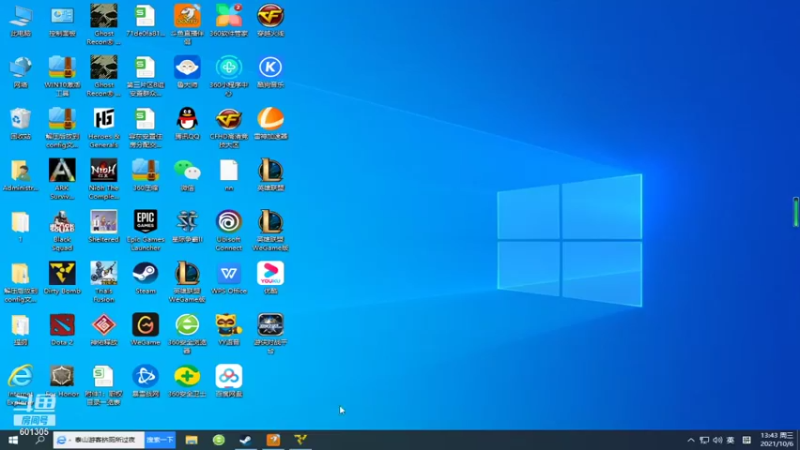Open the Douyu live companion icon
The height and width of the screenshot is (450, 800).
pos(187,24)
